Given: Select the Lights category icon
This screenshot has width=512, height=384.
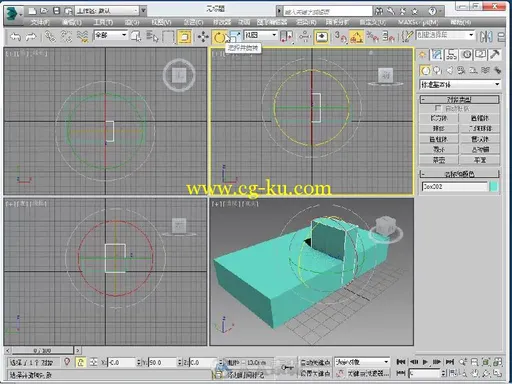Looking at the screenshot, I should [x=450, y=70].
